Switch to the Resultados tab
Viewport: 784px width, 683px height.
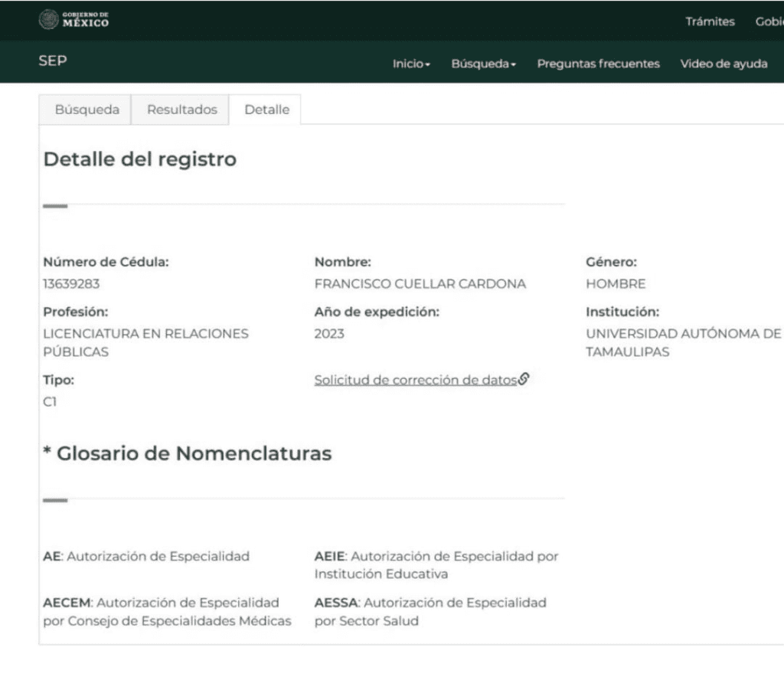[x=182, y=109]
